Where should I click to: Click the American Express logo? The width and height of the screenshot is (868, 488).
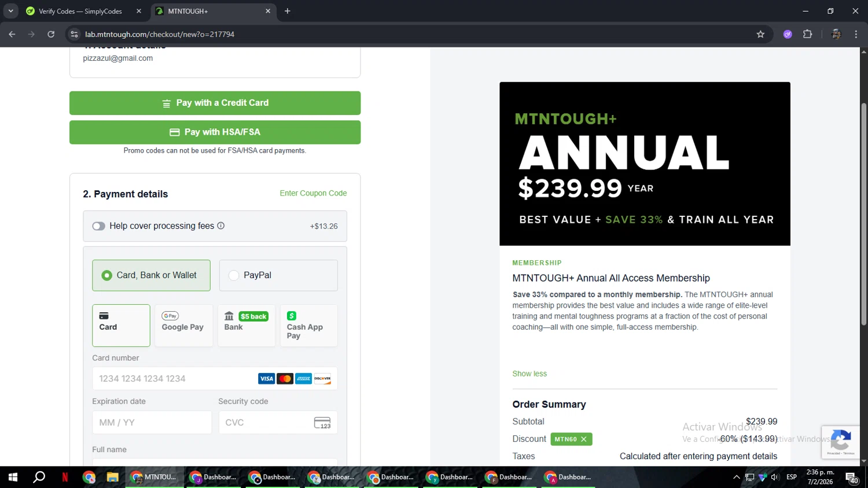click(304, 379)
